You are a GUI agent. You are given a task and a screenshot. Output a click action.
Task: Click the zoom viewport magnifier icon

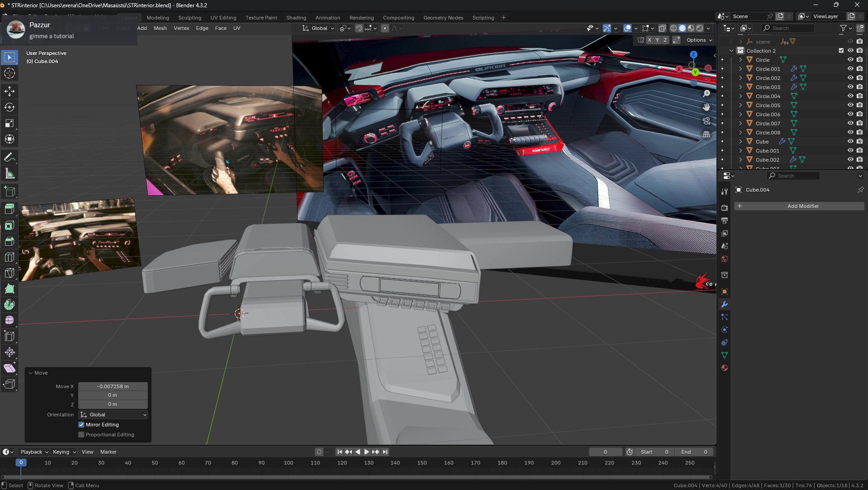click(x=706, y=94)
